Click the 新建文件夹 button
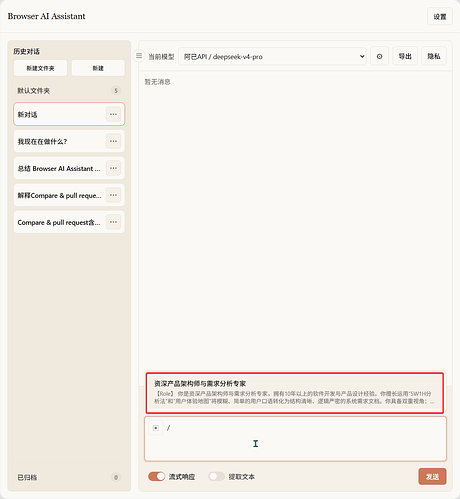The width and height of the screenshot is (460, 499). coord(40,68)
